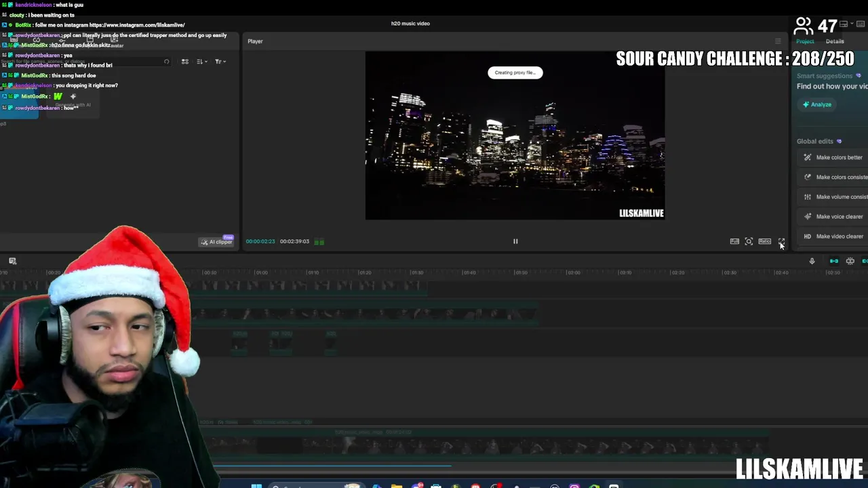Image resolution: width=868 pixels, height=488 pixels.
Task: Click the current timecode 00:00:02:23
Action: pos(260,241)
